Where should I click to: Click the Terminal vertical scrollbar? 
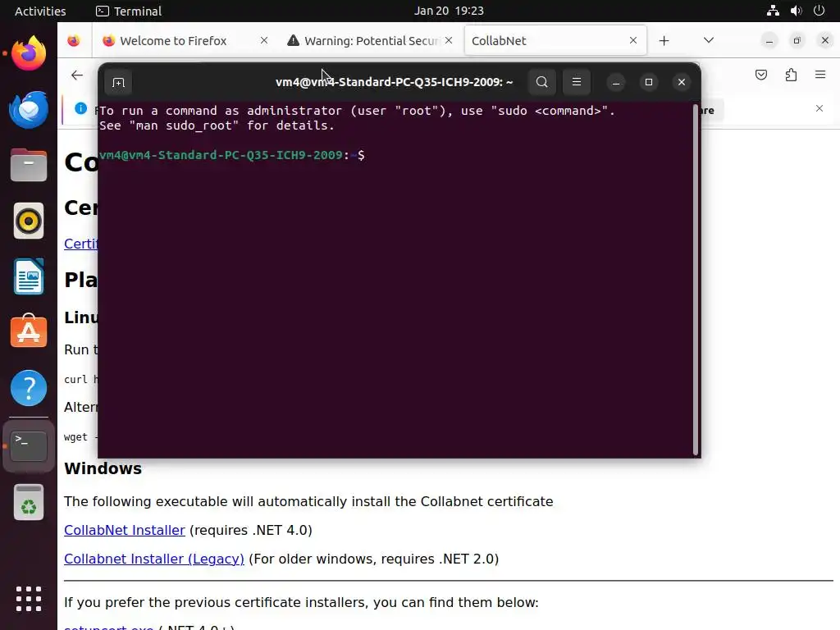[696, 279]
